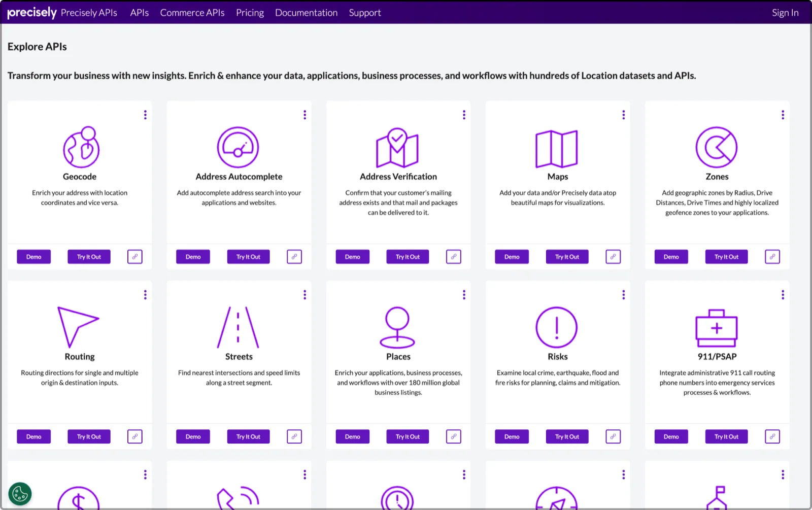The width and height of the screenshot is (812, 510).
Task: Launch the Maps Demo button
Action: click(512, 257)
